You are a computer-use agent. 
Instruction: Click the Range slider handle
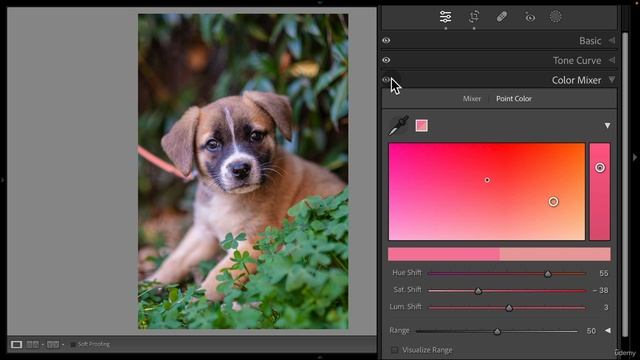click(497, 331)
